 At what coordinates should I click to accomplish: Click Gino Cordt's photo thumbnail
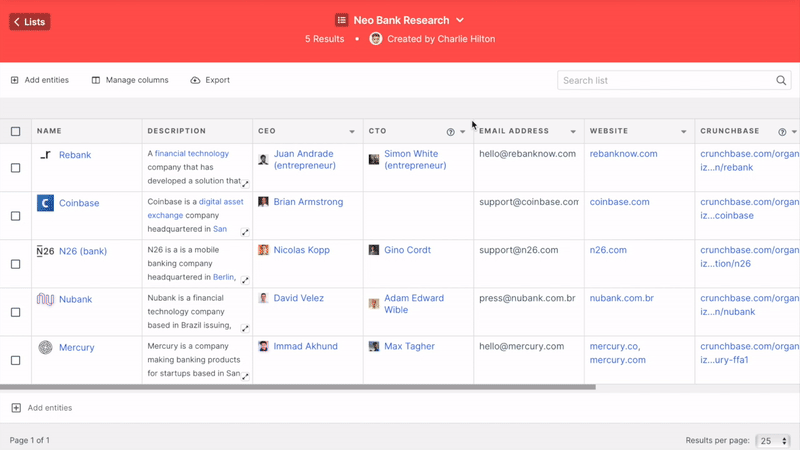[x=374, y=250]
